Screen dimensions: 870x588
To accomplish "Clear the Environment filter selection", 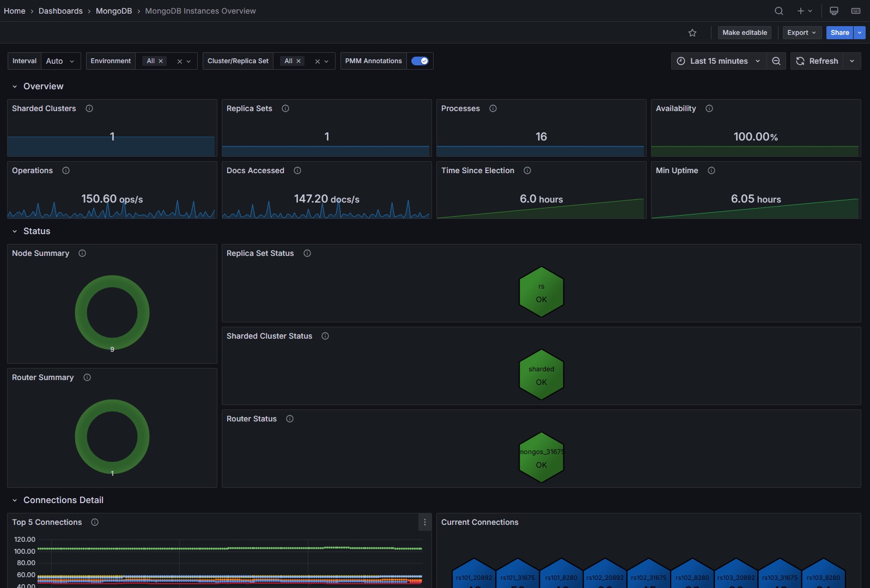I will point(180,62).
